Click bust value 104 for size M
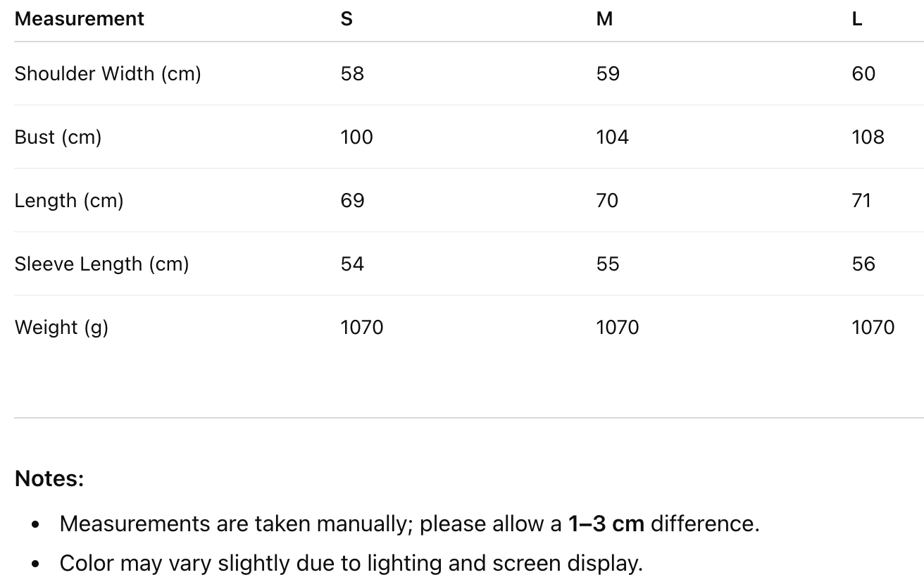Viewport: 924px width, 582px height. [x=612, y=137]
